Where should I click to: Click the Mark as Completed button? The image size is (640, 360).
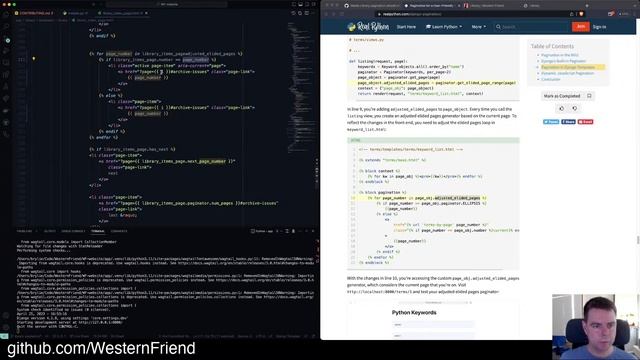click(x=562, y=96)
